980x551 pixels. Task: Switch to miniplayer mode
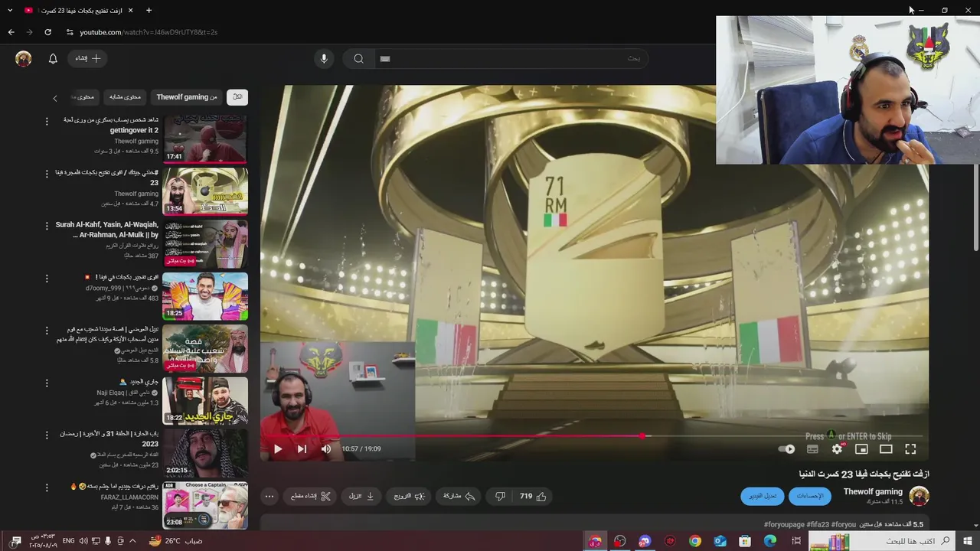point(861,449)
